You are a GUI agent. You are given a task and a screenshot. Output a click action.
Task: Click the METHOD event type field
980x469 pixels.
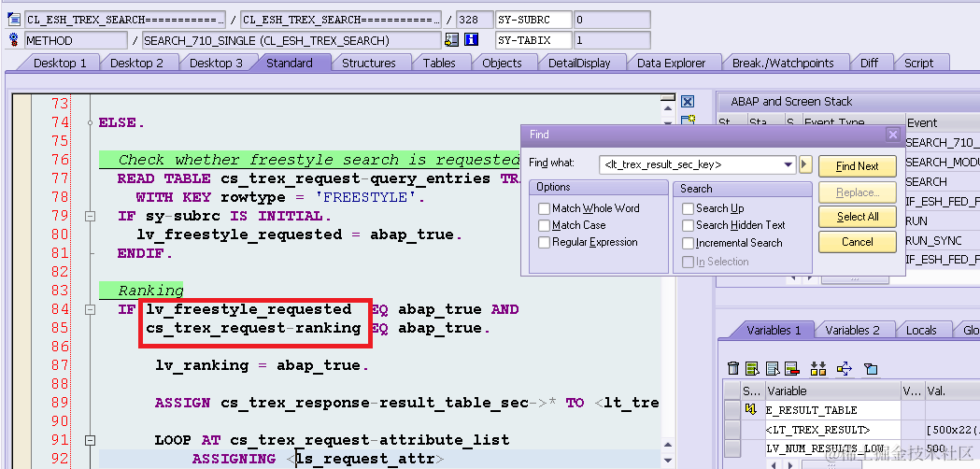click(x=76, y=40)
